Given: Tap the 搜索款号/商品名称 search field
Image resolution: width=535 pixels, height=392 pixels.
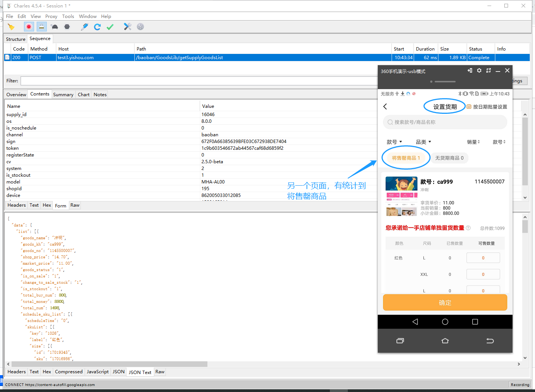Looking at the screenshot, I should [445, 122].
